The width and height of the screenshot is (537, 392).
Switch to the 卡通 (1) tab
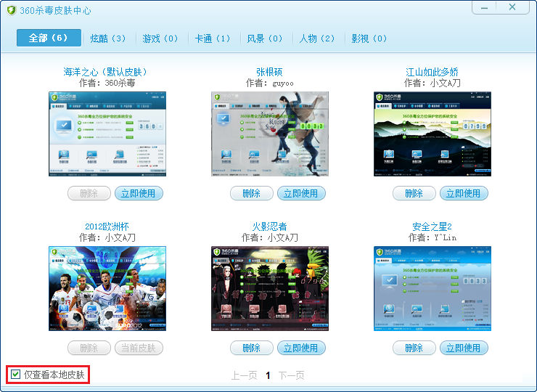213,38
